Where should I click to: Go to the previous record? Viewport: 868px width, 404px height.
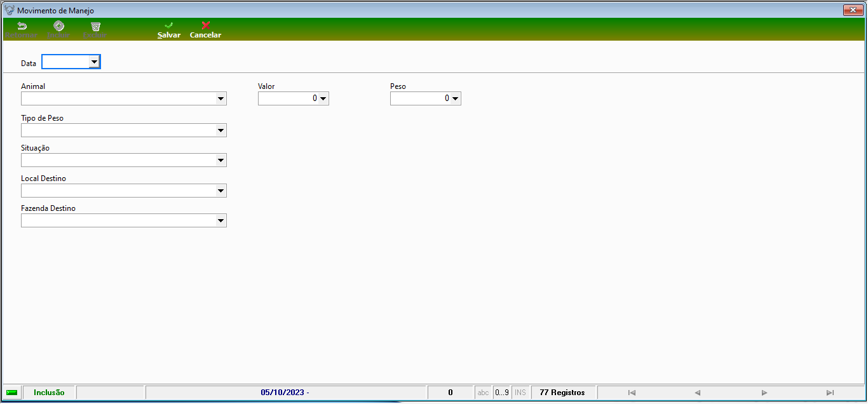click(x=697, y=393)
